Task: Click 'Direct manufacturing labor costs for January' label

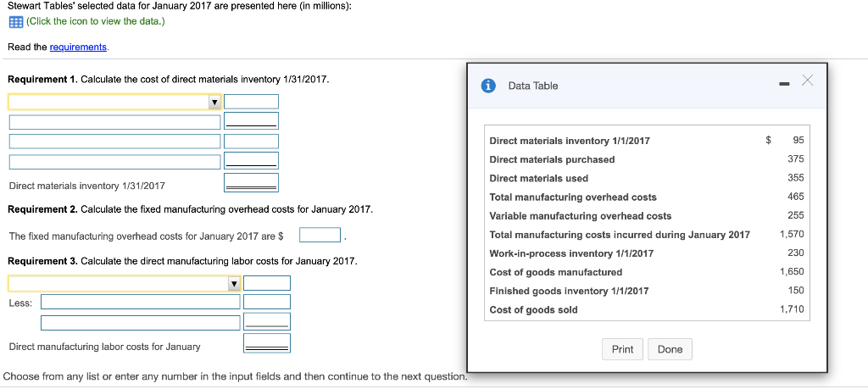Action: point(104,347)
